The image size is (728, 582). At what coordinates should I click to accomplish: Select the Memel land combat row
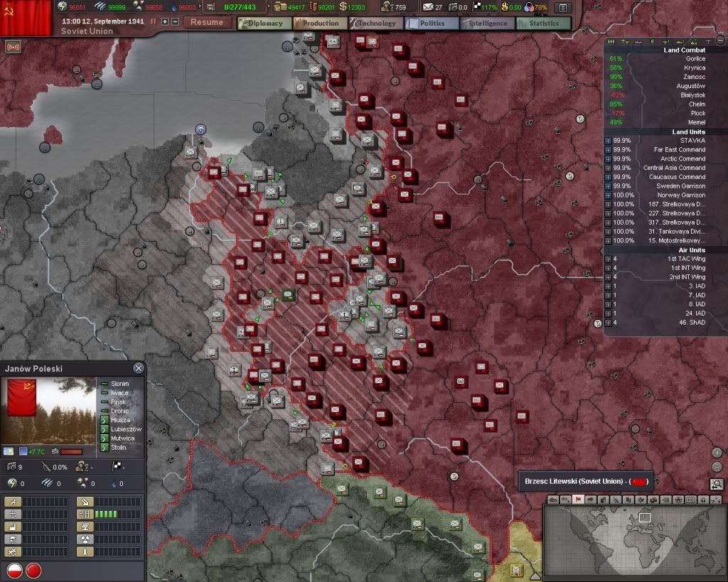656,122
